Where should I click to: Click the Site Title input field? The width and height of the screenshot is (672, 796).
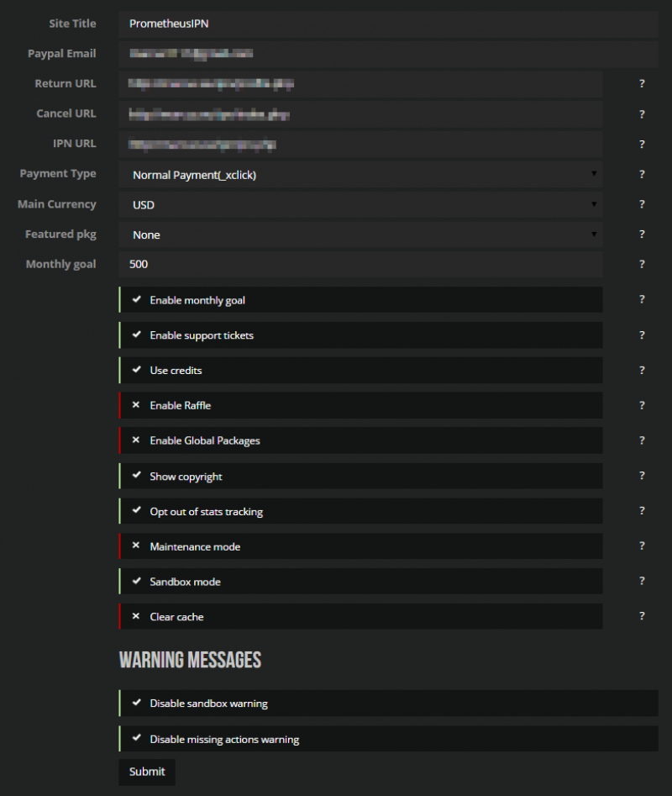click(388, 24)
